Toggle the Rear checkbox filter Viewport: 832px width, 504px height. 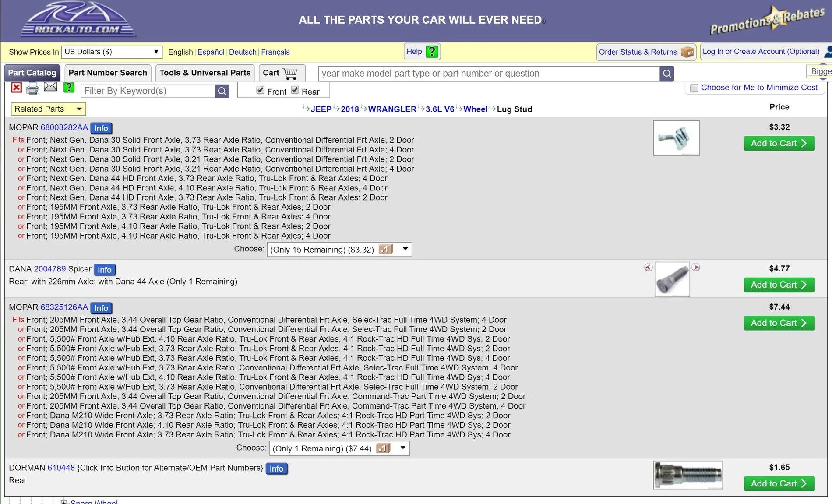295,90
